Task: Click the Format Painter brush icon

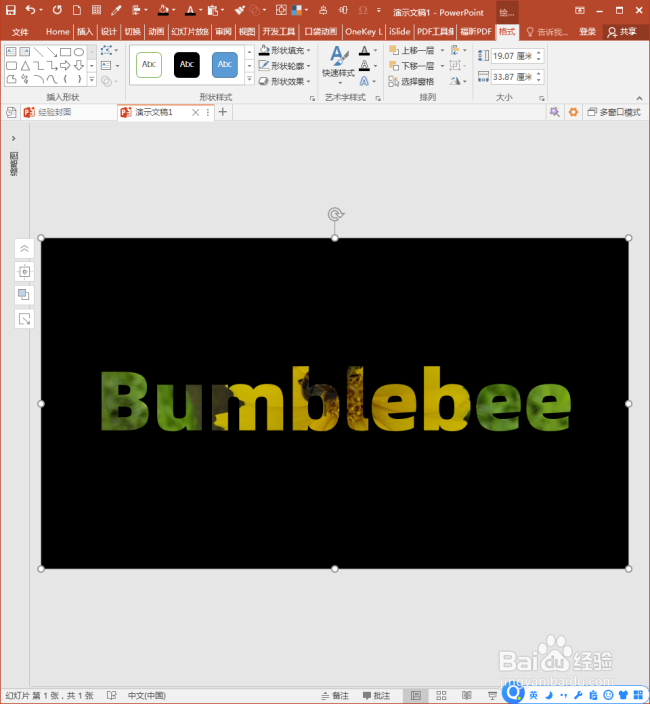Action: coord(239,10)
